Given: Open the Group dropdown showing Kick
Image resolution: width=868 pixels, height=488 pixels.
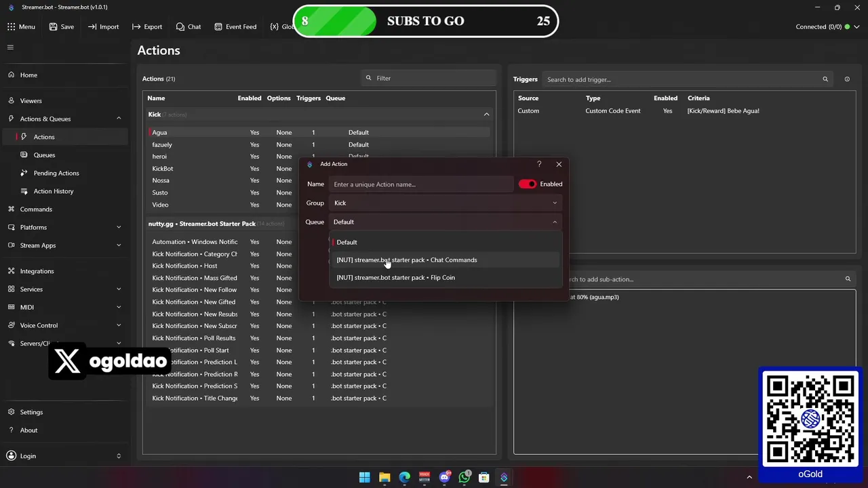Looking at the screenshot, I should pos(446,203).
